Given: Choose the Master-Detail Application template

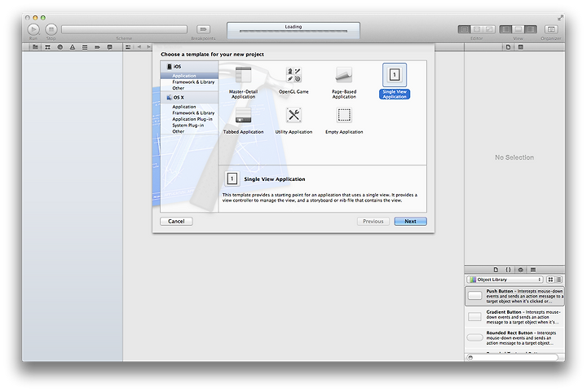Looking at the screenshot, I should [243, 82].
